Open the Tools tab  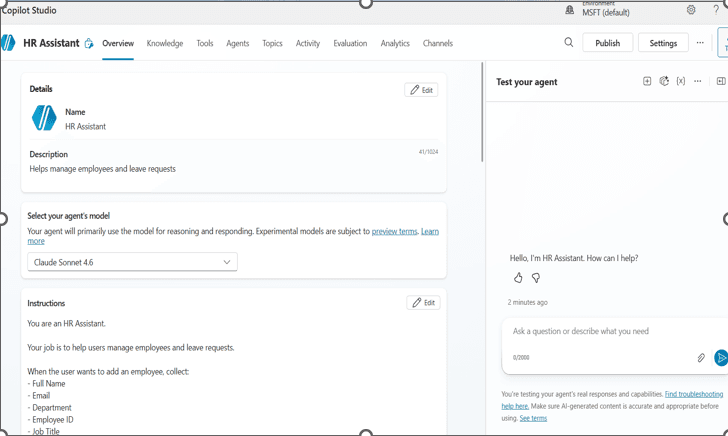tap(205, 43)
